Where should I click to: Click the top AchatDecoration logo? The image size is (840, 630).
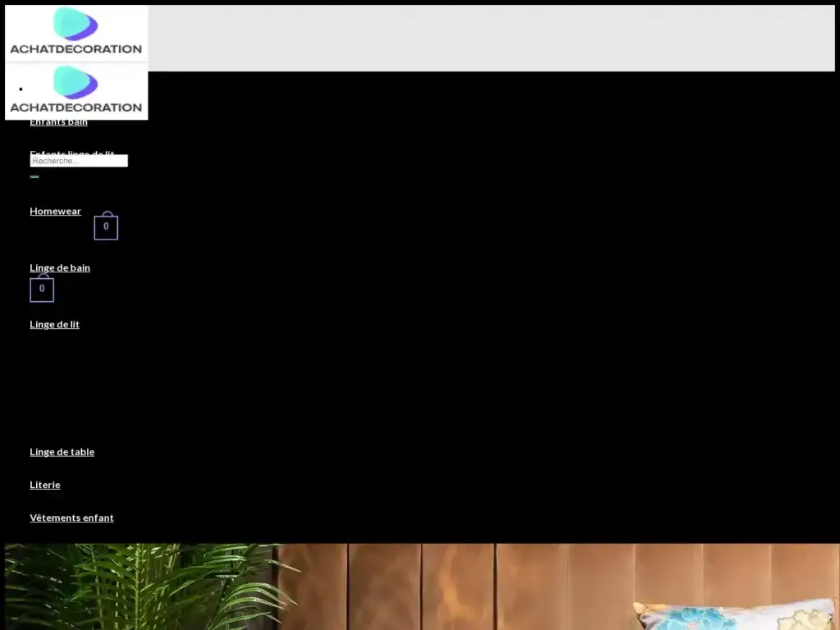tap(76, 33)
